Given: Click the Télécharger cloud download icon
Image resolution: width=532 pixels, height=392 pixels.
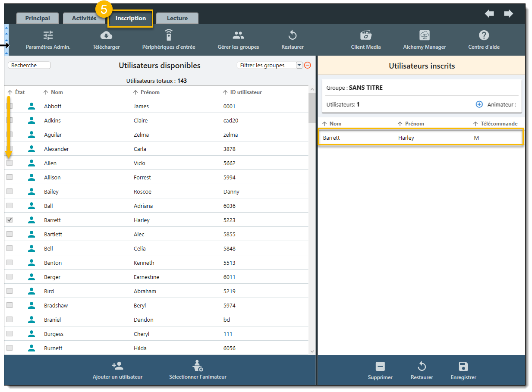Looking at the screenshot, I should click(106, 36).
